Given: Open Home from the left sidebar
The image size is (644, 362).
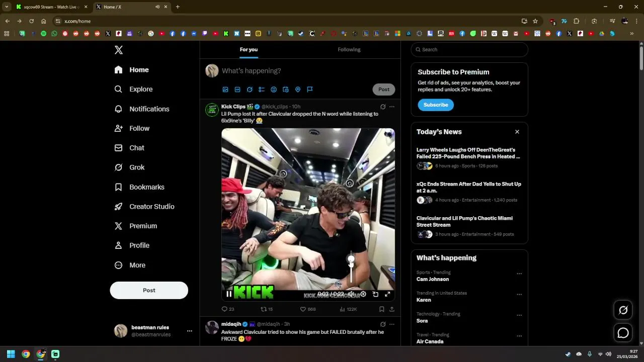Looking at the screenshot, I should 132,70.
